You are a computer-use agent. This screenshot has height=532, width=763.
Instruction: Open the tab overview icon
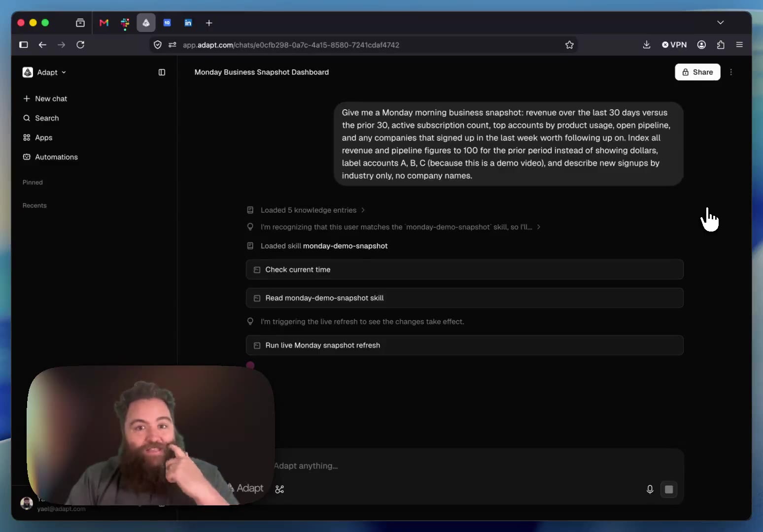click(x=80, y=23)
